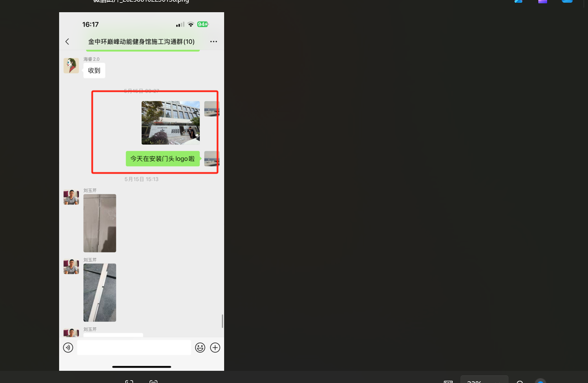Image resolution: width=588 pixels, height=383 pixels.
Task: Open the floor trim strip photo
Action: pos(99,292)
